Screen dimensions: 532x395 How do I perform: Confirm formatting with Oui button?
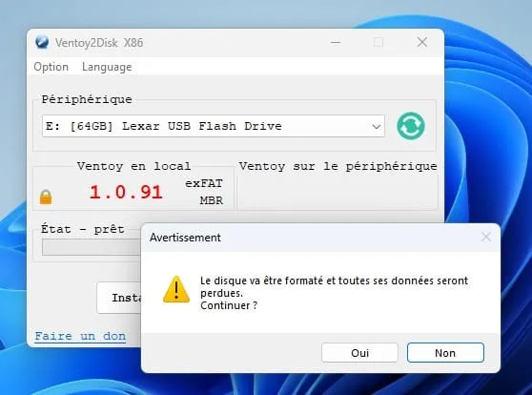click(x=359, y=353)
